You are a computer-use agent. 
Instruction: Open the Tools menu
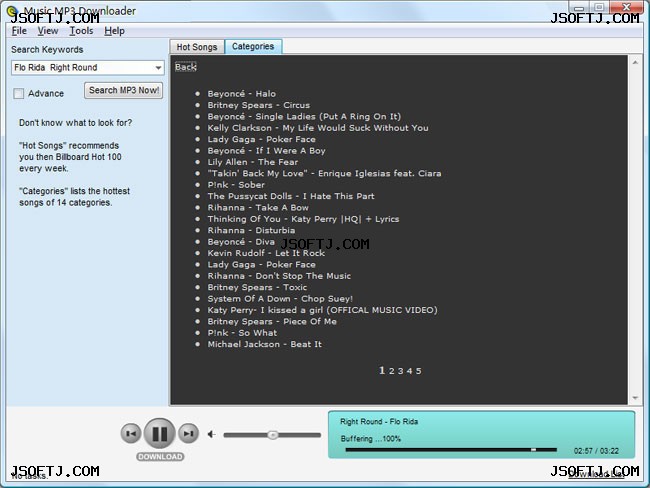(81, 31)
